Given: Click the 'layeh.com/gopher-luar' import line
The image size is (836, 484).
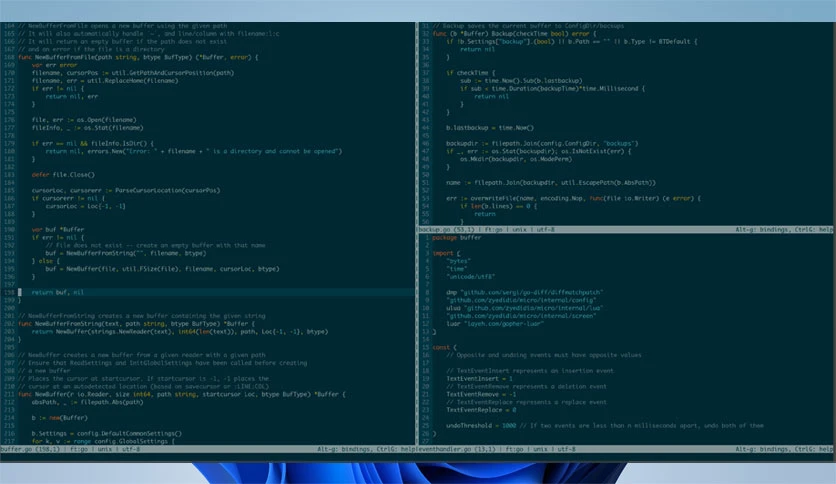Looking at the screenshot, I should [x=495, y=324].
